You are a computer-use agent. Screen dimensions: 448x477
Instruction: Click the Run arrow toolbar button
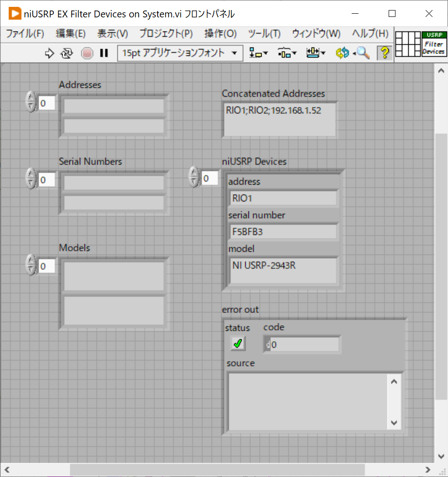[x=49, y=53]
